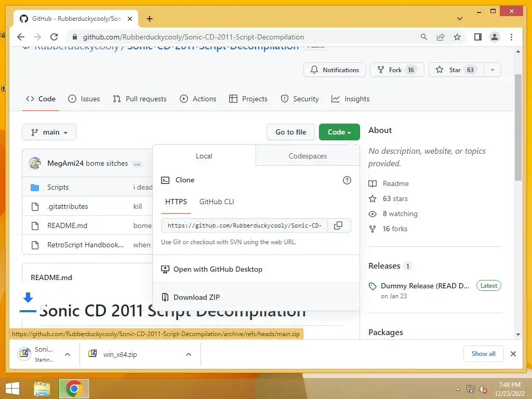Open RetroScript Handbook file

85,245
